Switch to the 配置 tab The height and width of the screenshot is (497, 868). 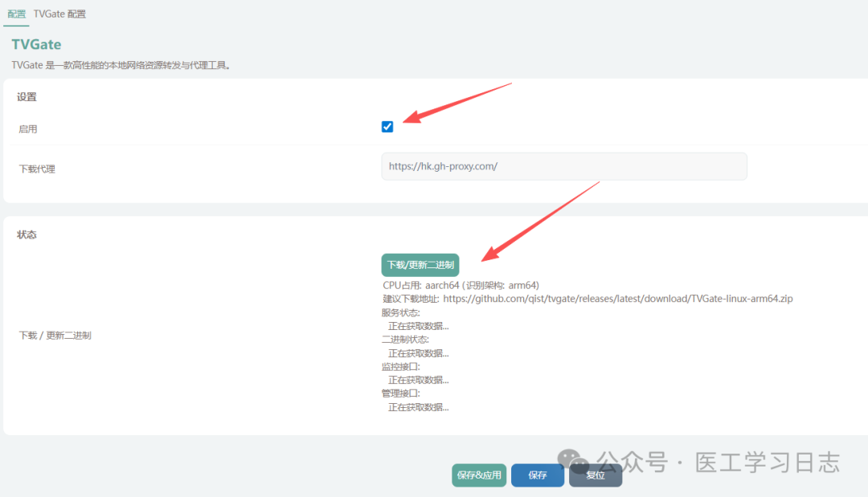(x=17, y=14)
